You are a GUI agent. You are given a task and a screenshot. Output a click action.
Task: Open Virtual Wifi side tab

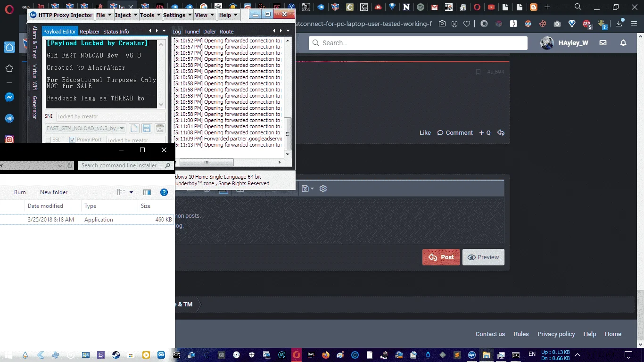click(x=34, y=77)
